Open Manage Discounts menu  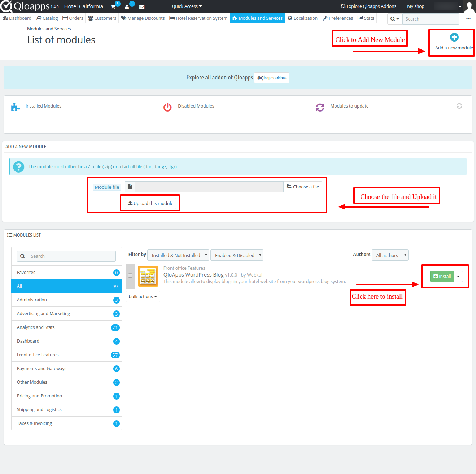143,18
